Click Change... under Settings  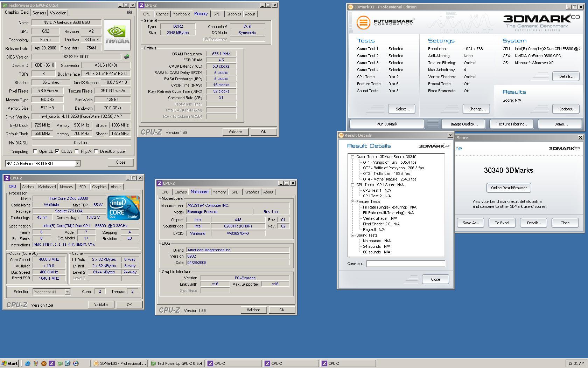point(477,109)
